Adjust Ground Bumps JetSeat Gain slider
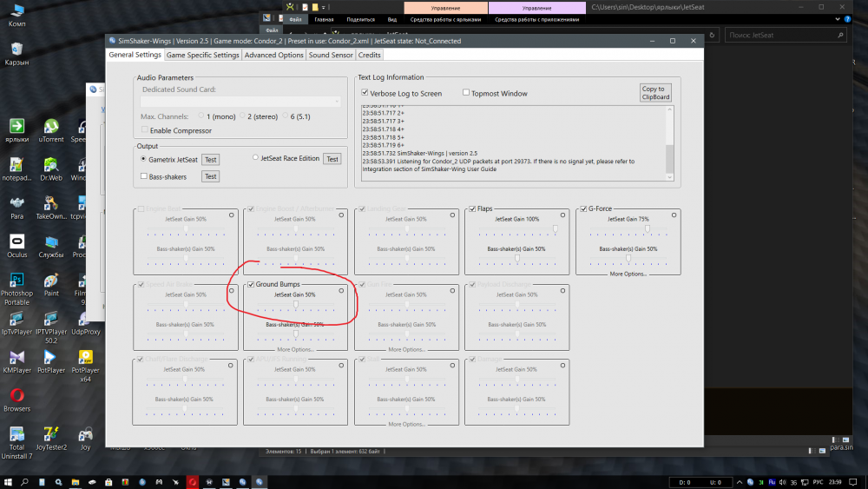868x489 pixels. click(296, 304)
